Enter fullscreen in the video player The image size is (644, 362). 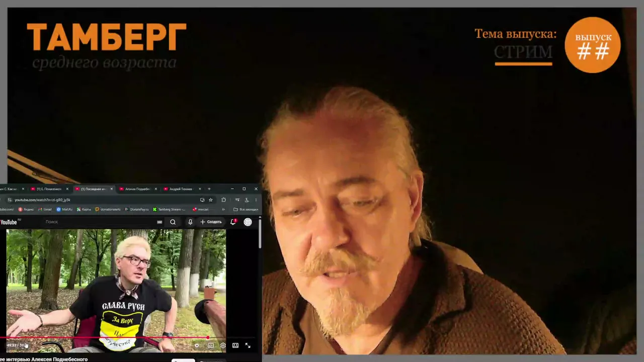[248, 345]
